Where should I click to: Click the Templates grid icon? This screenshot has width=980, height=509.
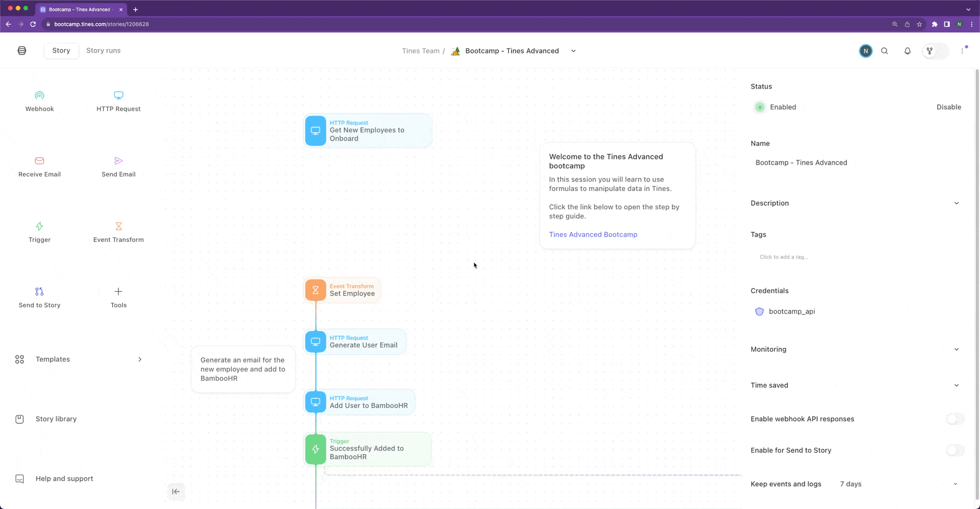(20, 360)
